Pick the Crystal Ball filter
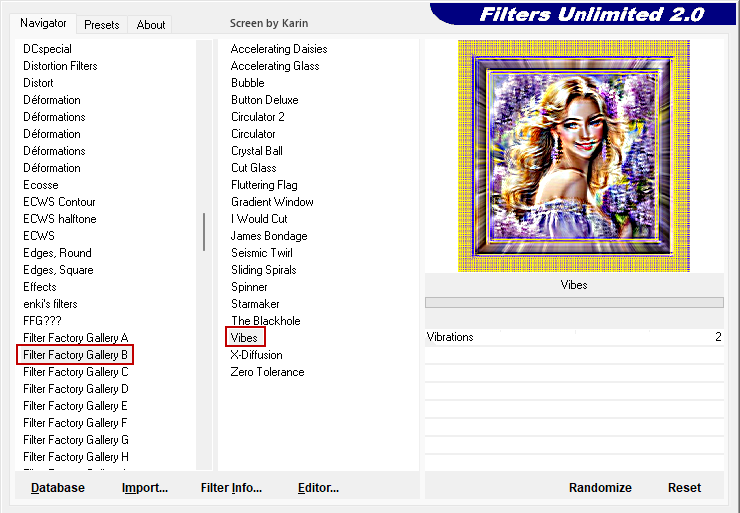The height and width of the screenshot is (513, 740). coord(257,151)
